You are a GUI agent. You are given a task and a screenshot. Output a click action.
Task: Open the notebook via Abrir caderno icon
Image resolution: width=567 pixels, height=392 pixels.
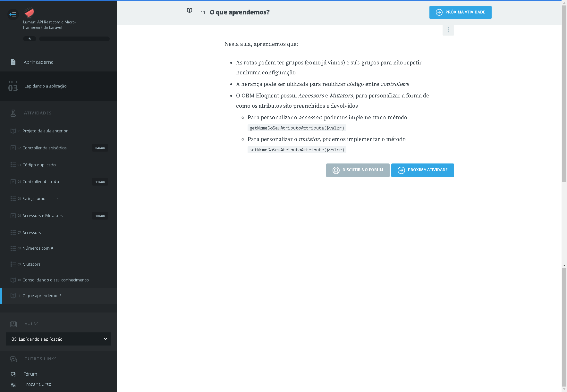coord(13,62)
